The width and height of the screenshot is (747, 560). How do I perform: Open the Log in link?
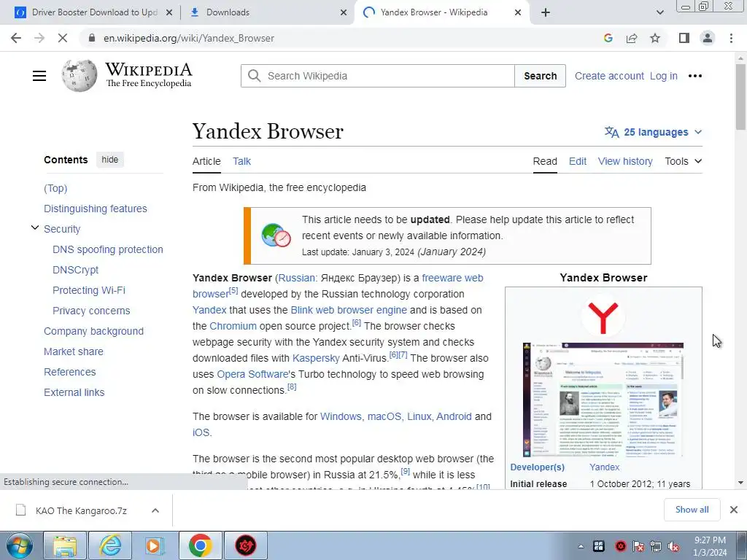pyautogui.click(x=664, y=76)
